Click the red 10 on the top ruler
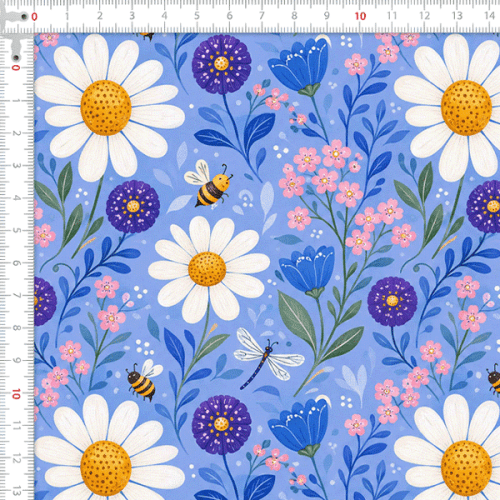Viewport: 500px width, 500px height. point(360,16)
